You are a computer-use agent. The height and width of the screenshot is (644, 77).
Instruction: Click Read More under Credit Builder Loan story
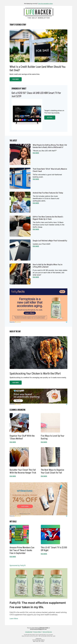[16, 79]
